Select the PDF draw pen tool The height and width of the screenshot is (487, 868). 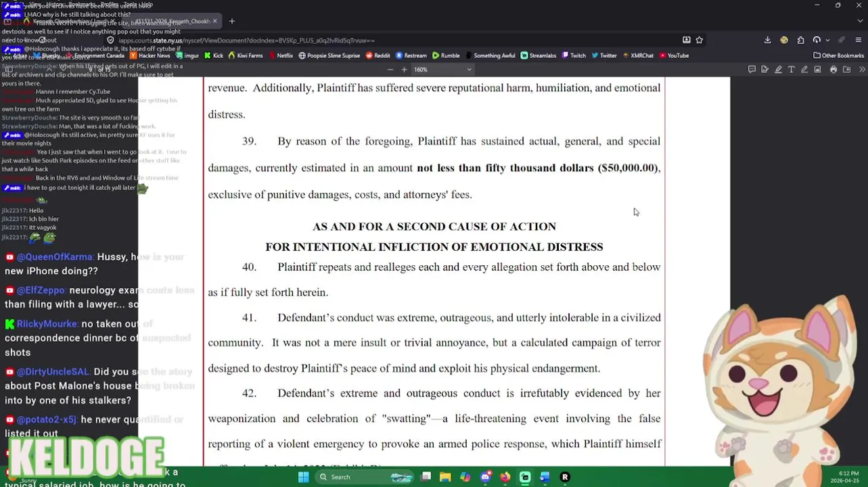[x=804, y=69]
